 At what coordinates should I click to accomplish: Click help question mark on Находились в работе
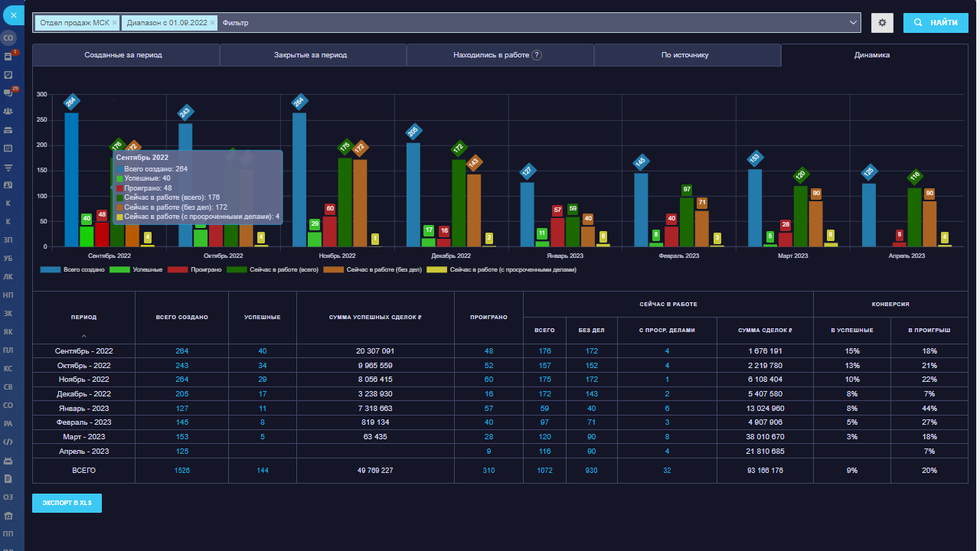click(537, 55)
